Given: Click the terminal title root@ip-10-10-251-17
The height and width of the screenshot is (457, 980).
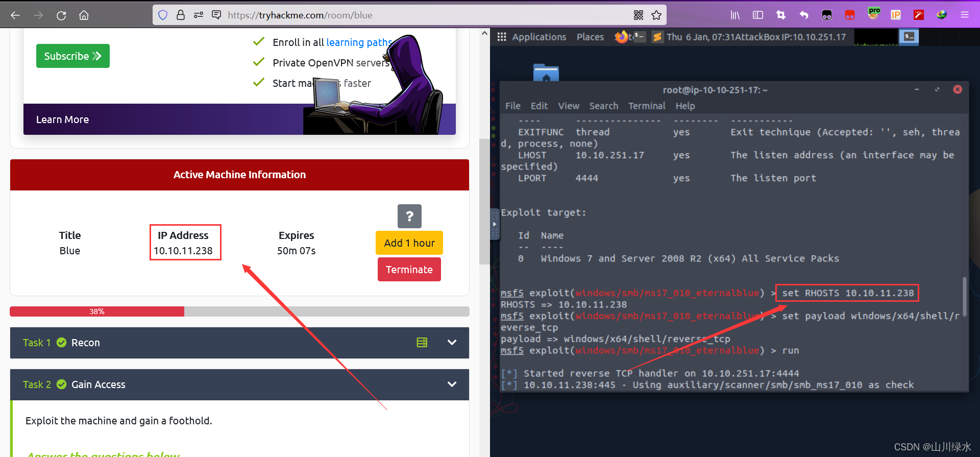Looking at the screenshot, I should tap(715, 90).
